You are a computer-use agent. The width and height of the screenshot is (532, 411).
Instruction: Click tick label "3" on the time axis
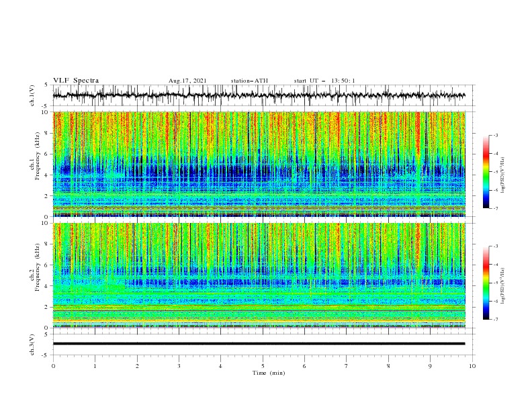point(179,366)
